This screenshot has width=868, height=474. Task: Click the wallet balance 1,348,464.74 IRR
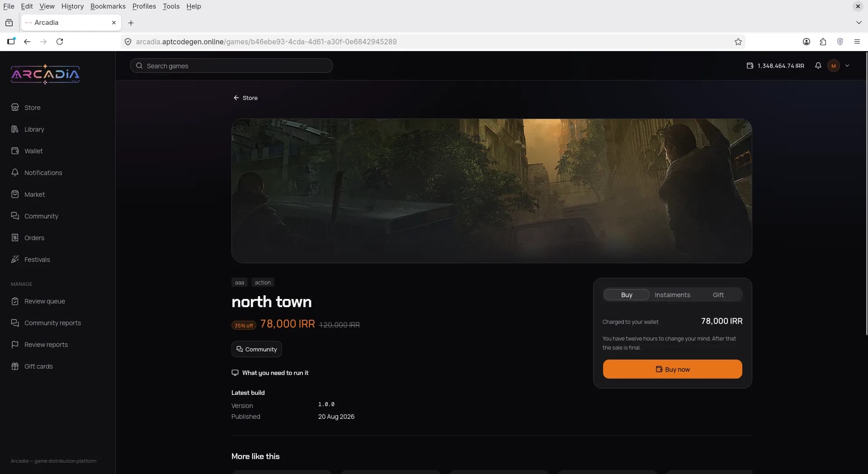(775, 66)
